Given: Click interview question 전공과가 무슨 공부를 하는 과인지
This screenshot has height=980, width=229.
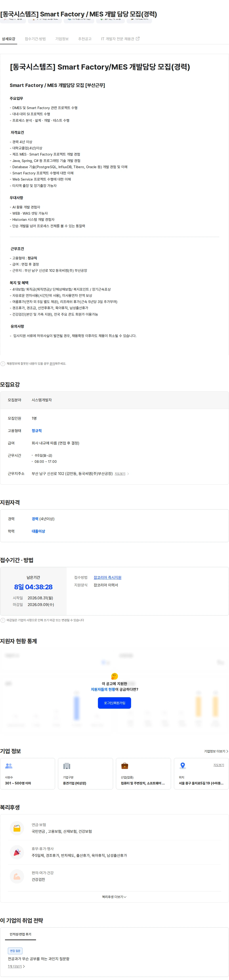Looking at the screenshot, I should point(38,959).
